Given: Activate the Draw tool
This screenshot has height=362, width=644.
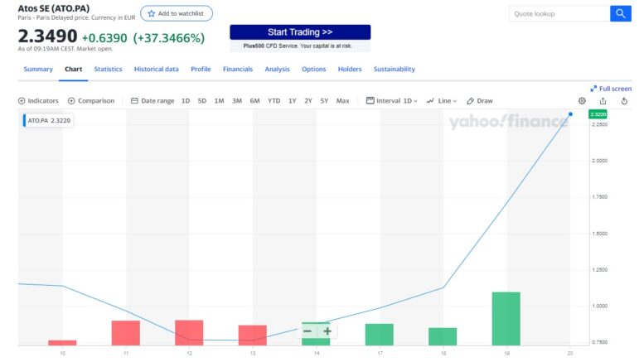Looking at the screenshot, I should [480, 101].
